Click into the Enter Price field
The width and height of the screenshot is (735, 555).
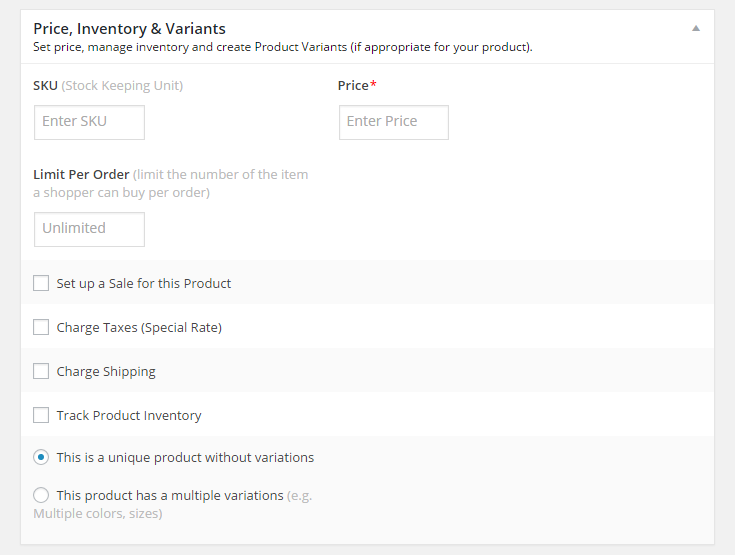pyautogui.click(x=393, y=122)
